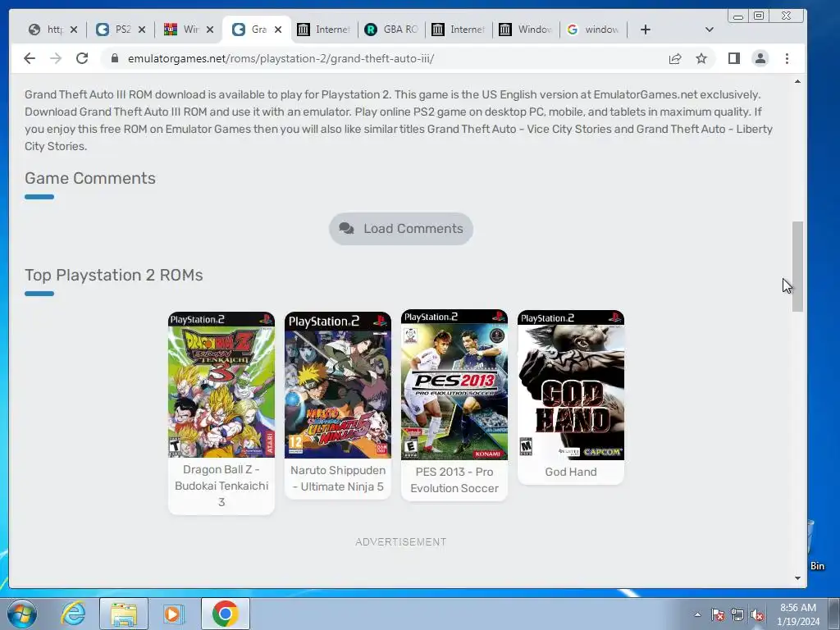Switch to the Window archive tab

pyautogui.click(x=526, y=30)
